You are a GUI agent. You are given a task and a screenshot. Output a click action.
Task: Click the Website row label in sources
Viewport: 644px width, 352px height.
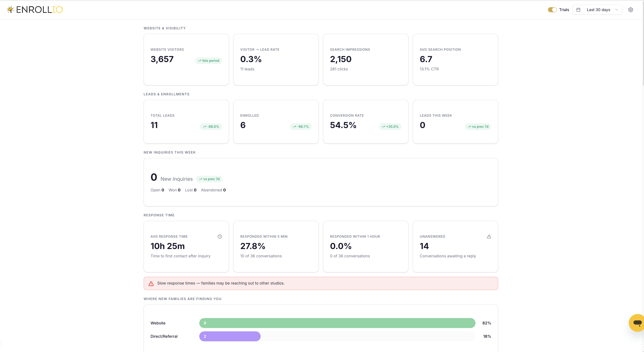tap(158, 323)
